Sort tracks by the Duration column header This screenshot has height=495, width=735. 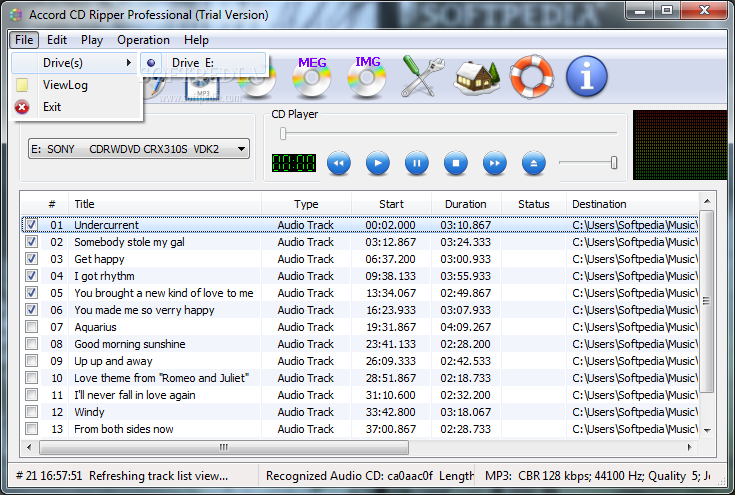466,204
